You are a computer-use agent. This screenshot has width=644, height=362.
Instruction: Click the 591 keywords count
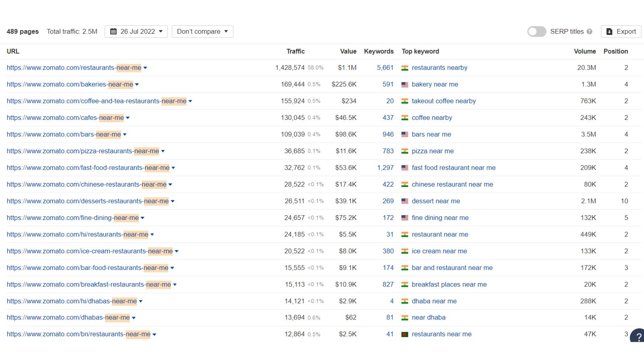pyautogui.click(x=388, y=84)
